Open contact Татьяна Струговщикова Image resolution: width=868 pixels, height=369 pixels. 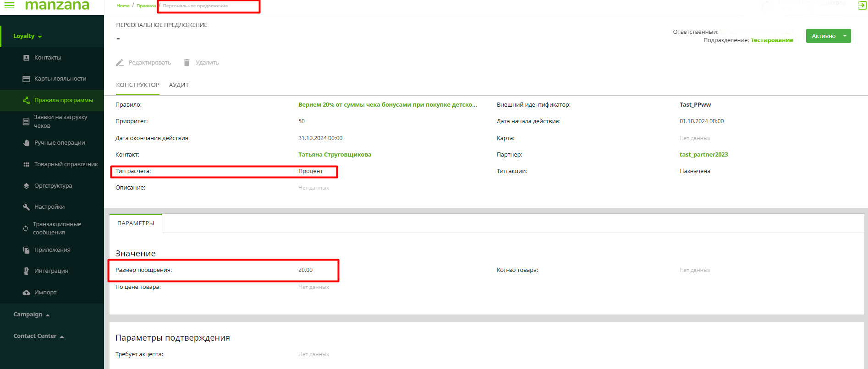coord(335,155)
